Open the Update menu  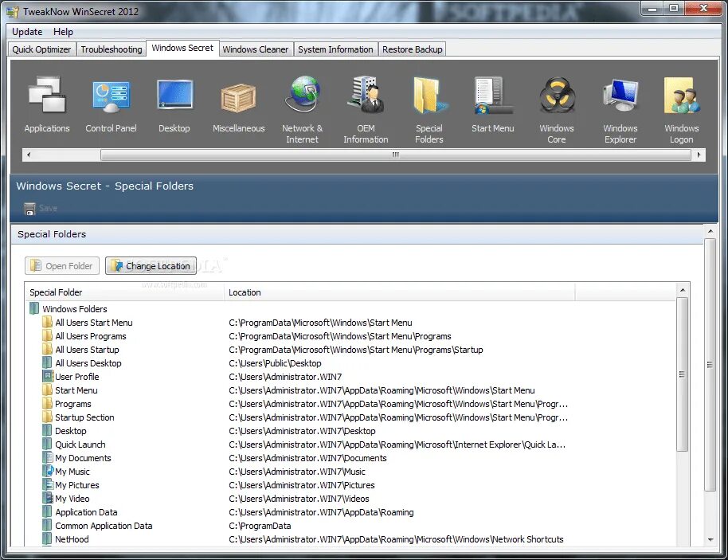coord(27,32)
